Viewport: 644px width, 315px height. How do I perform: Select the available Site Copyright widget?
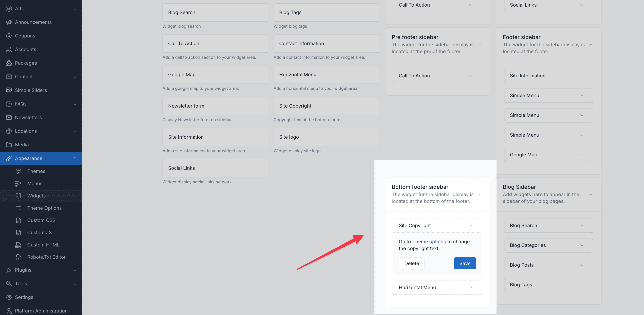tap(326, 106)
